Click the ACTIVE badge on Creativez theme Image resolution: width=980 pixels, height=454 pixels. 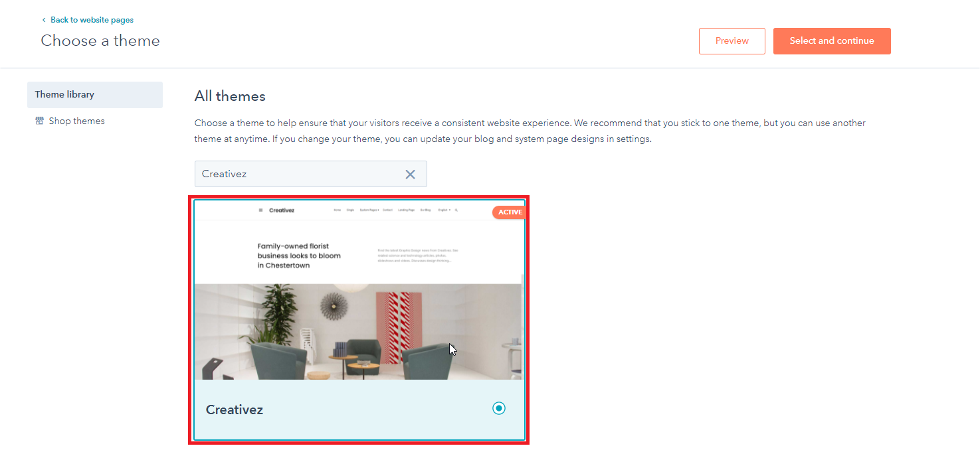click(509, 212)
